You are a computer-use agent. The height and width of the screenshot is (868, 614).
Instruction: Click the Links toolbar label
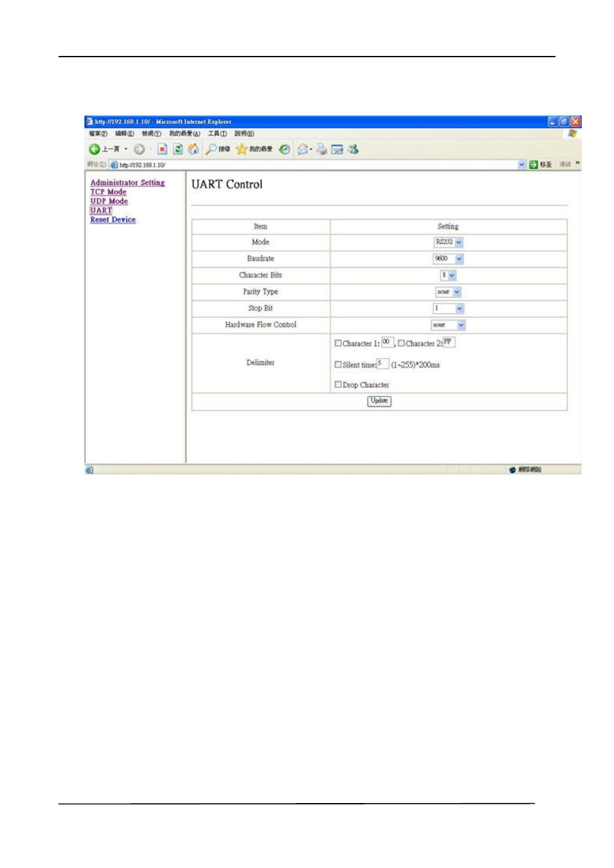pyautogui.click(x=565, y=165)
